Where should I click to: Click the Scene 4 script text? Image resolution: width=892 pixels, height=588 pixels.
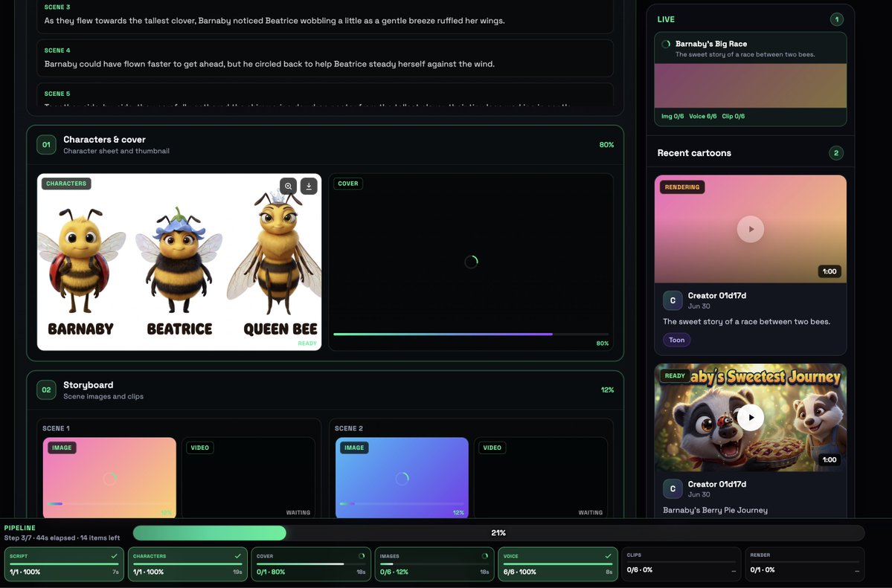pyautogui.click(x=269, y=64)
